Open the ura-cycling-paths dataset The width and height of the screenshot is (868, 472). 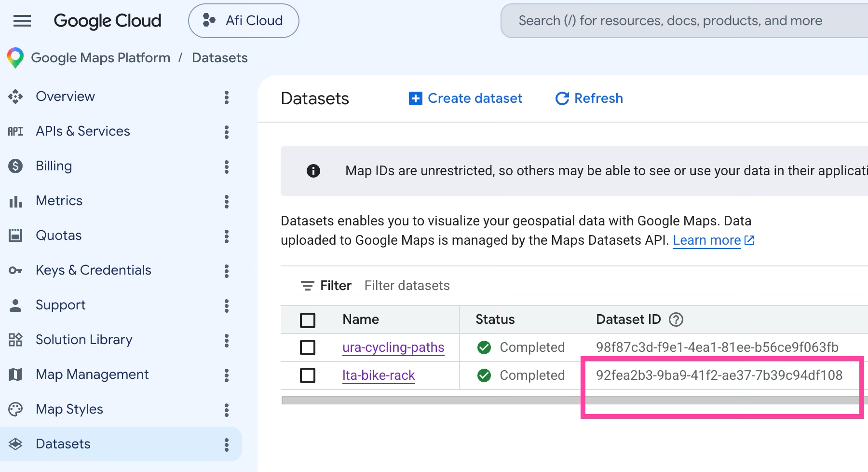click(x=393, y=347)
